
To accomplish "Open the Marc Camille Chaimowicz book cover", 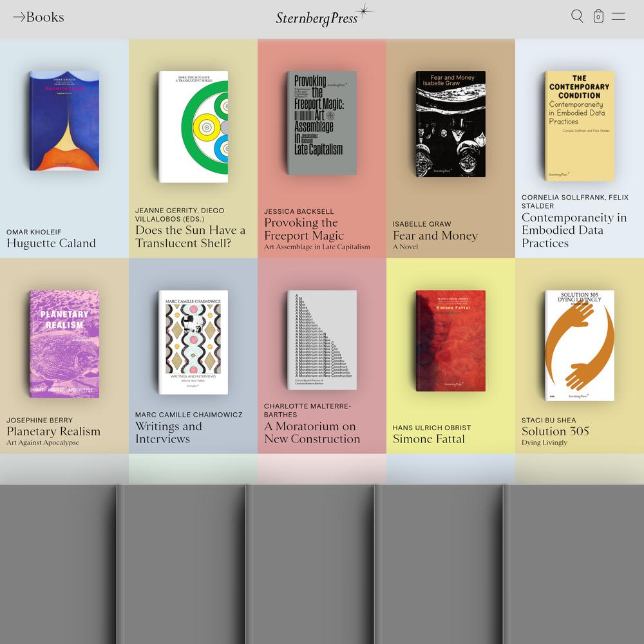I will [193, 342].
